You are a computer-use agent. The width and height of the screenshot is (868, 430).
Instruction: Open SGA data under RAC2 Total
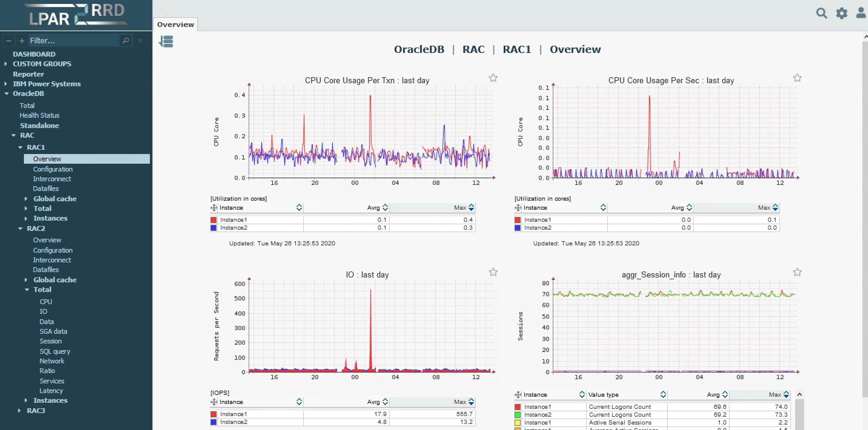pyautogui.click(x=53, y=331)
